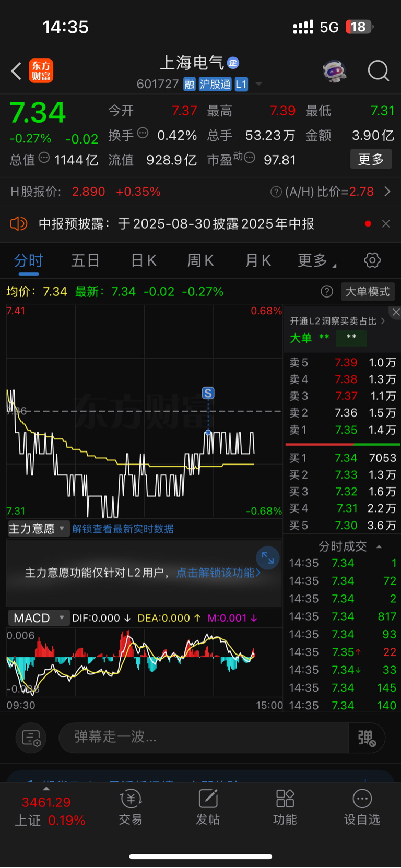The height and width of the screenshot is (868, 401).
Task: Focus the 弹幕走一波 input field
Action: [204, 737]
